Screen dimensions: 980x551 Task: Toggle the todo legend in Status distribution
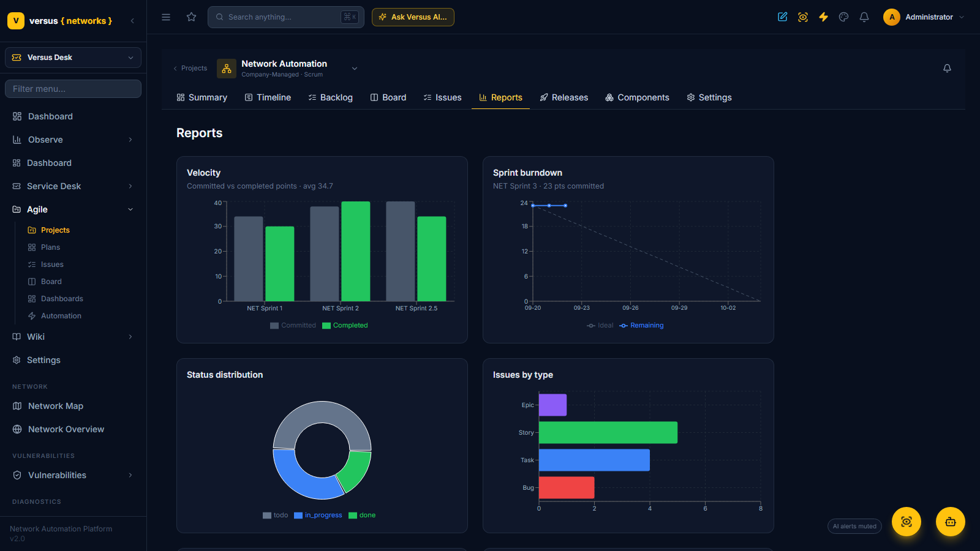(x=276, y=515)
